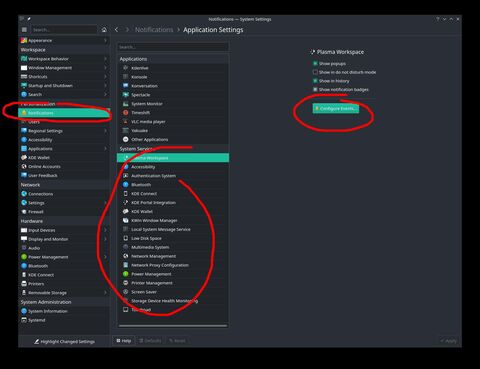
Task: Click the Spectacle app icon
Action: (x=125, y=95)
